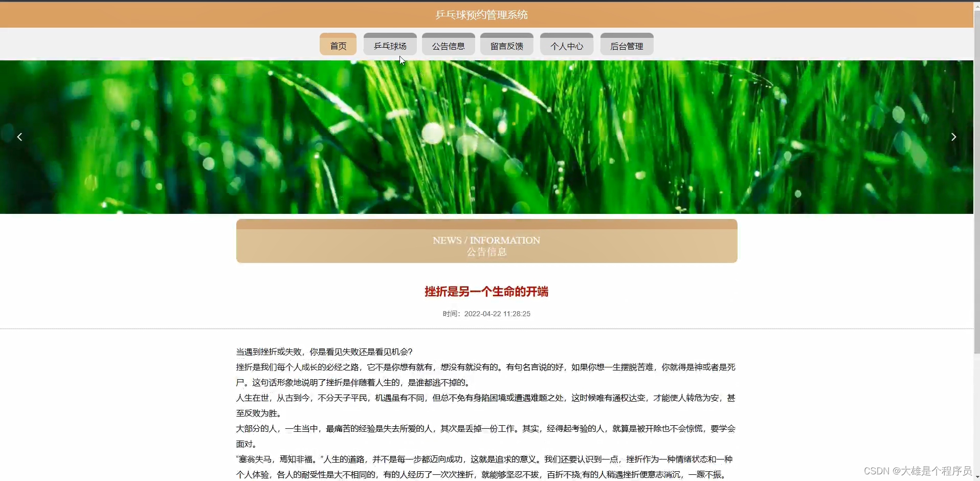Open the 个人中心 navigation tab
Image resolution: width=980 pixels, height=481 pixels.
pos(567,45)
